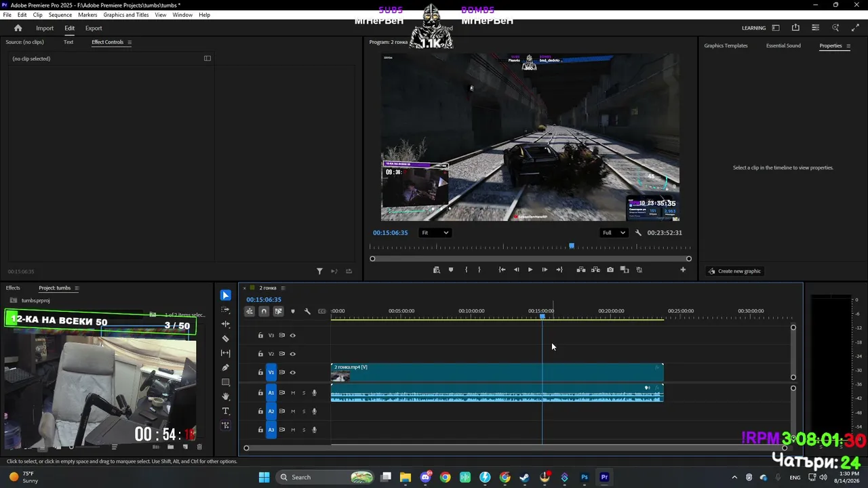Step forward one frame
This screenshot has width=868, height=488.
545,270
